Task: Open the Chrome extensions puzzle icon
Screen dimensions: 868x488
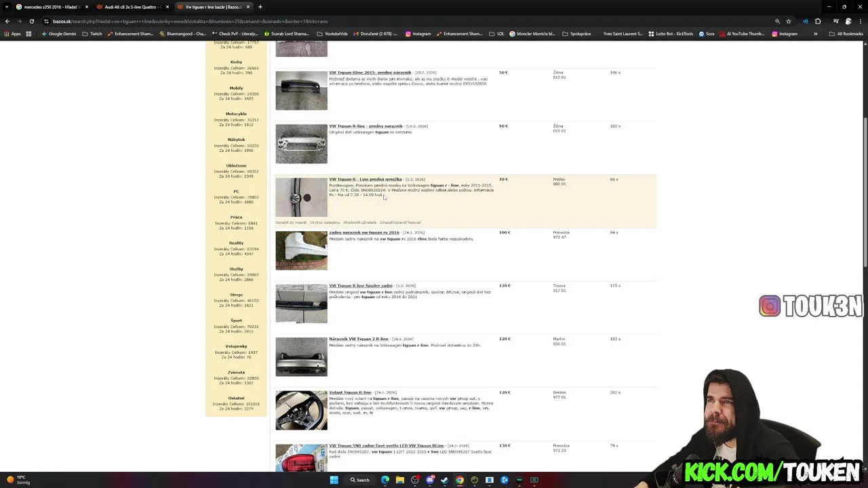Action: [818, 21]
